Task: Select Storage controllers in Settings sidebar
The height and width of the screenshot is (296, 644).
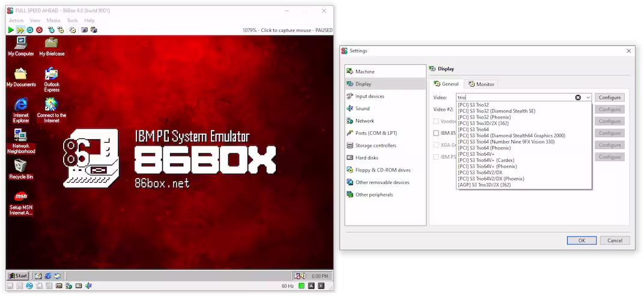Action: tap(385, 146)
